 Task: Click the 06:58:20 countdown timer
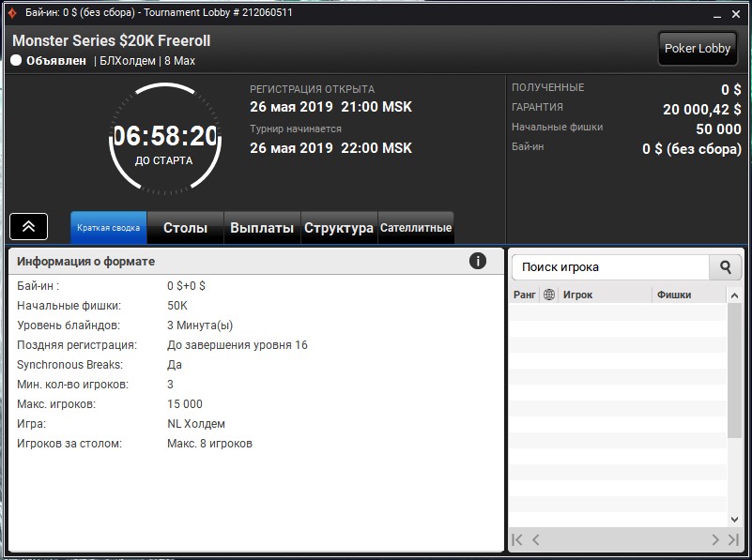[x=165, y=136]
